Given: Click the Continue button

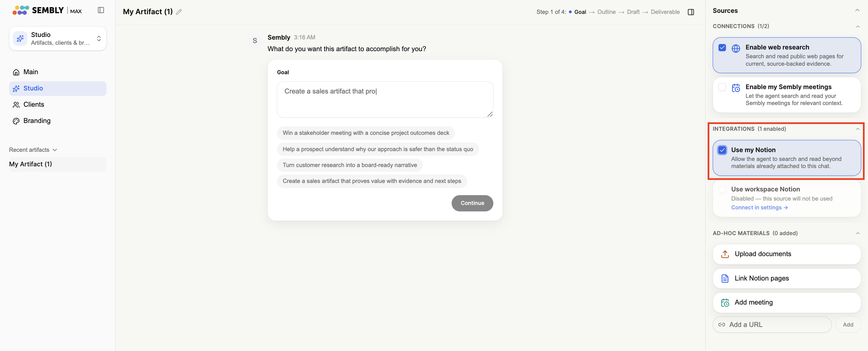Looking at the screenshot, I should click(472, 203).
